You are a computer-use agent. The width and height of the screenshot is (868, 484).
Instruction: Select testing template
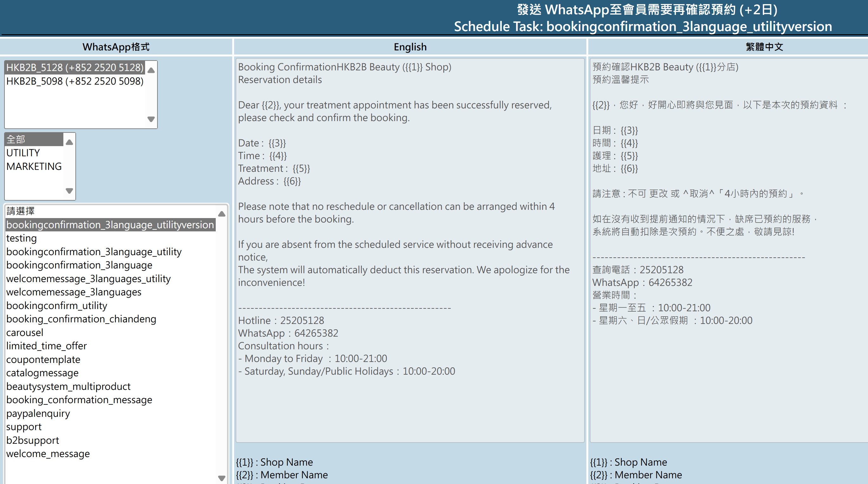pyautogui.click(x=111, y=238)
